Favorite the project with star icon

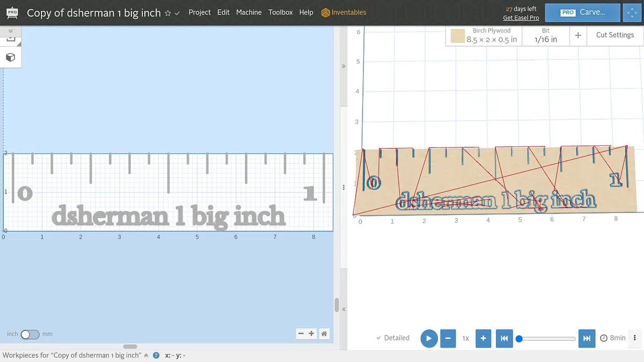click(167, 13)
